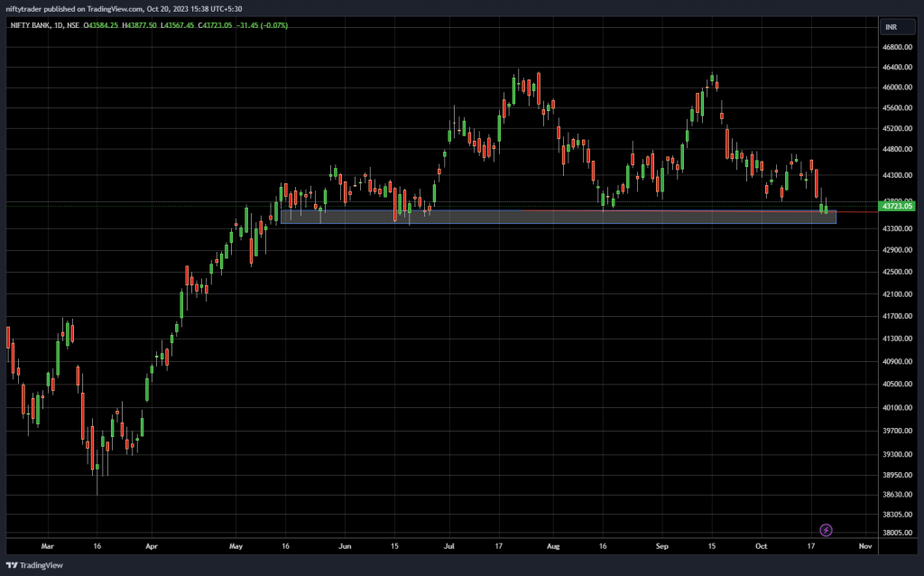Click the change value −31.45 (−0.07%)
924x576 pixels.
(x=263, y=25)
